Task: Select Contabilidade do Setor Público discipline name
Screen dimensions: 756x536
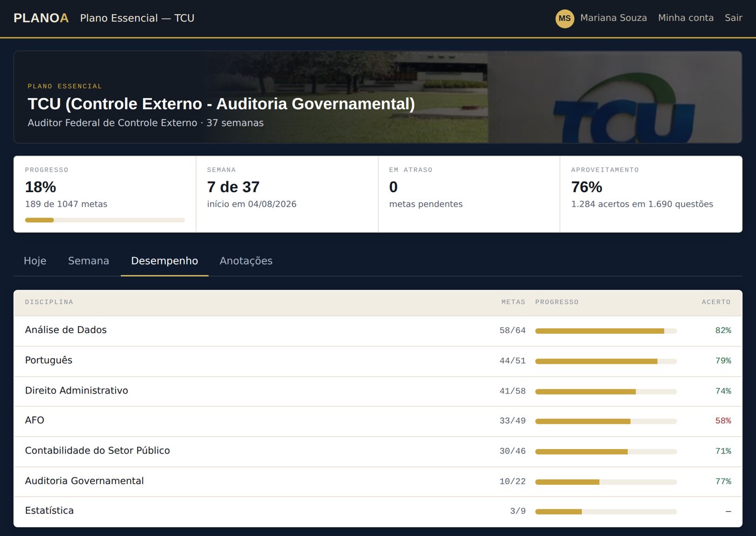Action: [97, 450]
